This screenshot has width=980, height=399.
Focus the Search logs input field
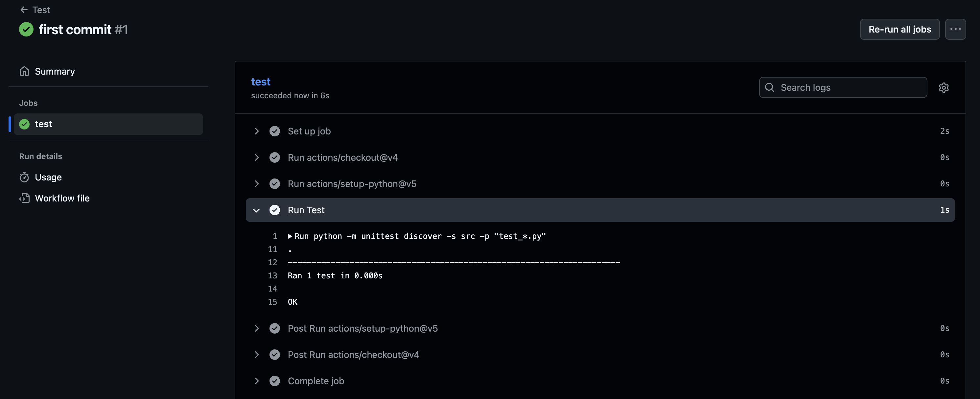point(843,87)
